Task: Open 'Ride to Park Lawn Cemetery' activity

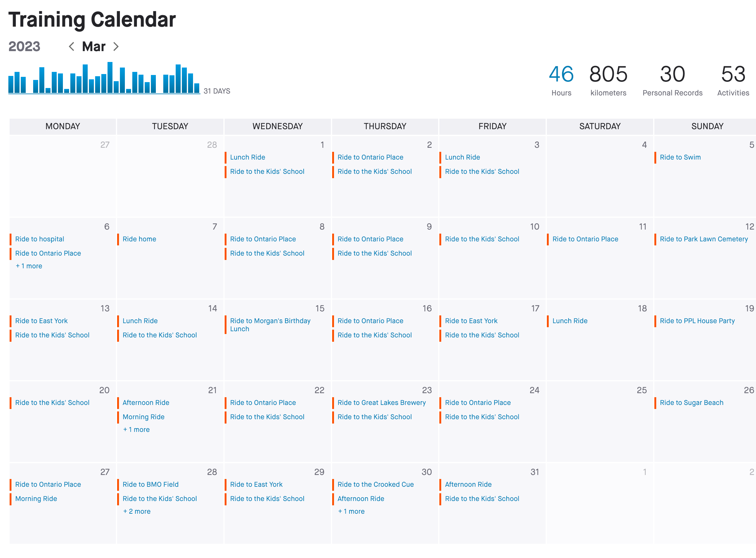Action: coord(704,239)
